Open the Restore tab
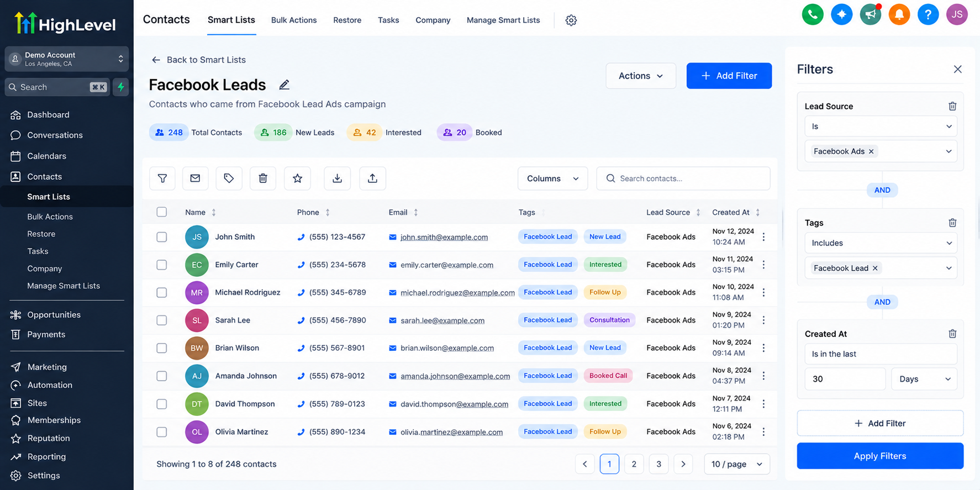Screen dimensions: 980x490 (347, 20)
